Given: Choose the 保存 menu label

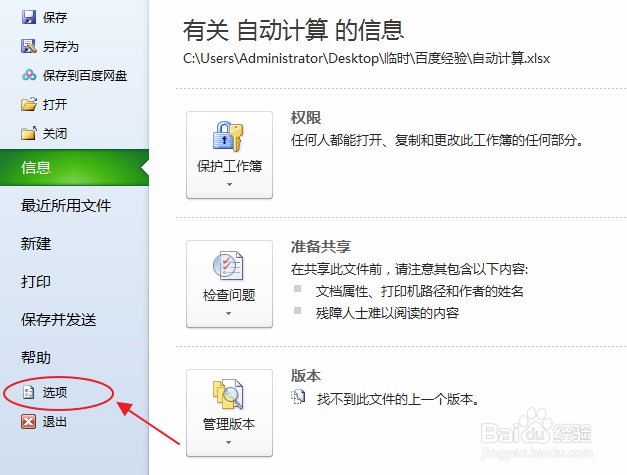Looking at the screenshot, I should tap(55, 17).
